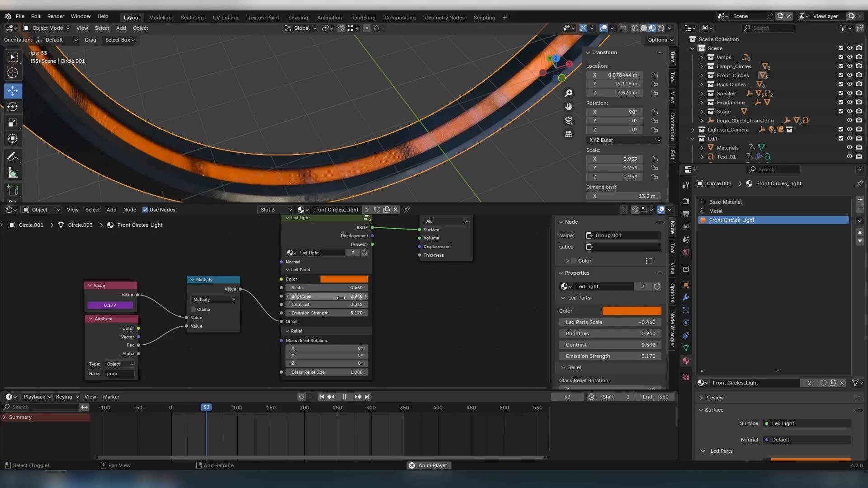The width and height of the screenshot is (868, 488).
Task: Enable Clamp checkbox on Multiply node
Action: tap(193, 310)
